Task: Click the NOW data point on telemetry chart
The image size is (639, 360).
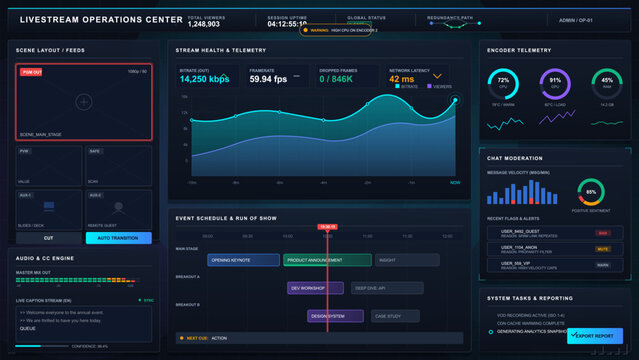Action: coord(455,100)
